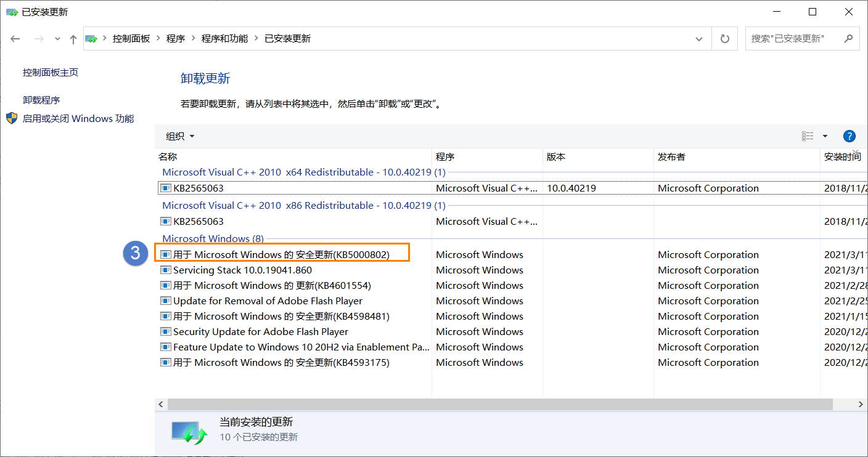The width and height of the screenshot is (868, 457).
Task: Sort by 名称 column header
Action: click(293, 157)
